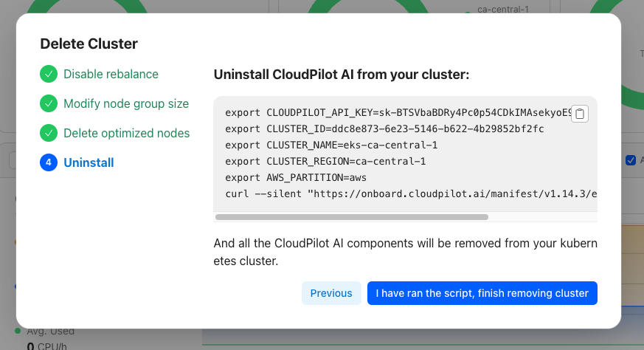
Task: Click the CLUSTER_NAME=eks-ca-central-1 line
Action: (x=331, y=145)
